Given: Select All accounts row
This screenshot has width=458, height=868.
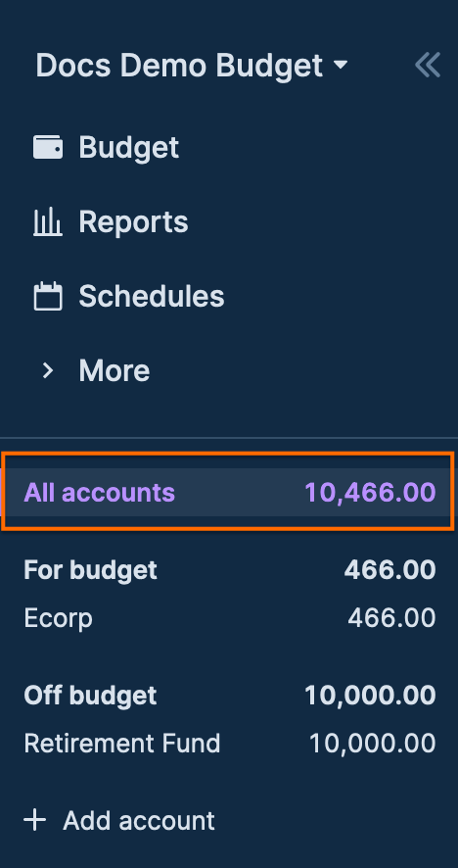Looking at the screenshot, I should coord(229,492).
